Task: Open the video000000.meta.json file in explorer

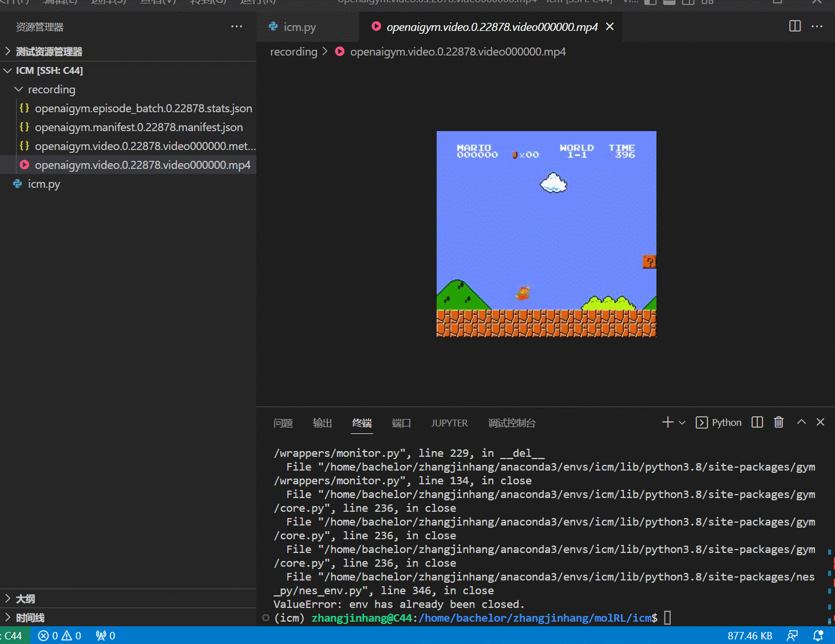Action: click(x=128, y=146)
